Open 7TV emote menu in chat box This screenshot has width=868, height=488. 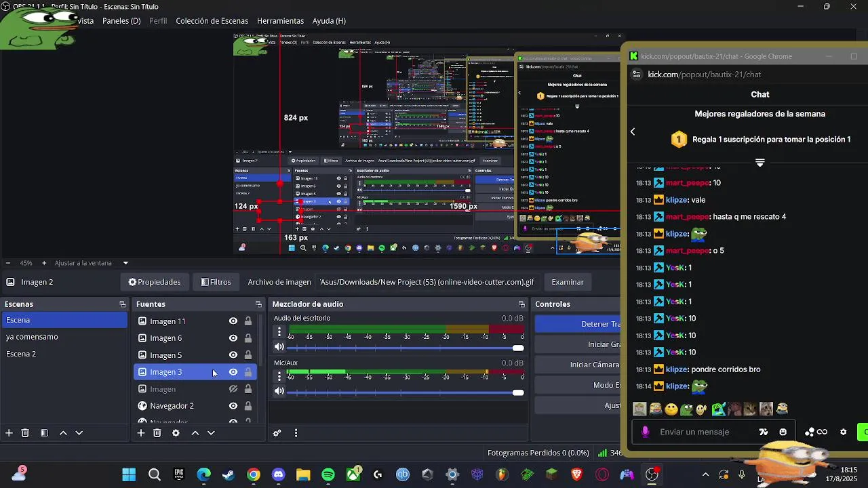764,432
